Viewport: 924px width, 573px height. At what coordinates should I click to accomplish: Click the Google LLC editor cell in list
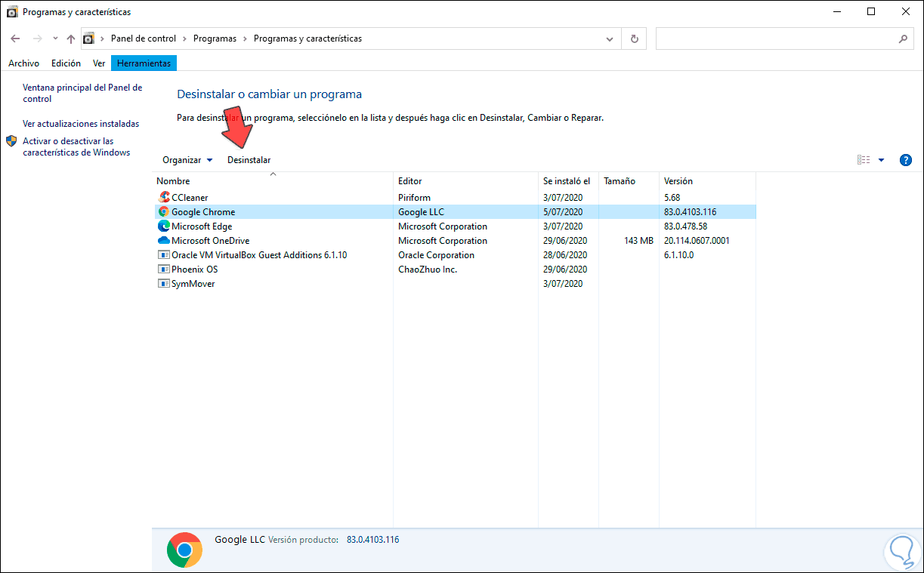(x=421, y=212)
